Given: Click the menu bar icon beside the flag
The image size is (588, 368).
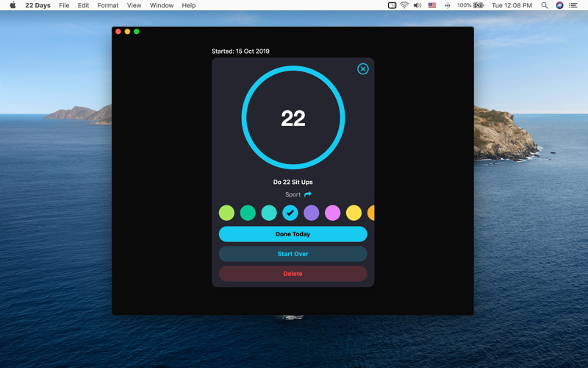Looking at the screenshot, I should 448,5.
